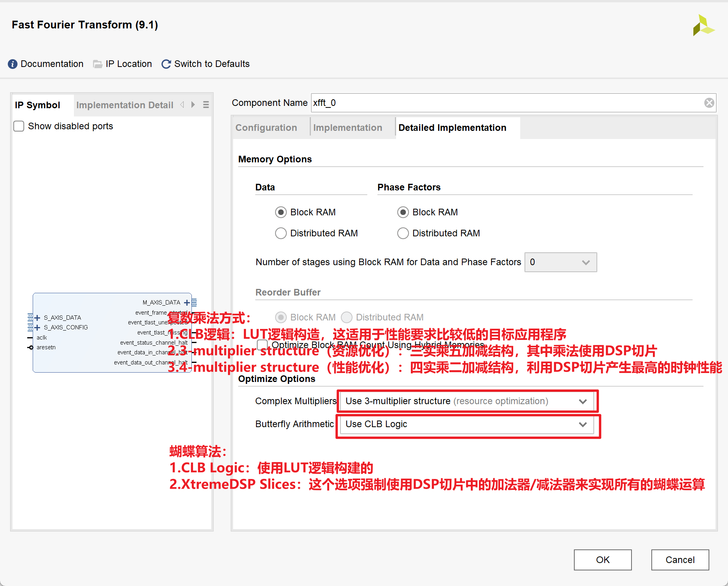Switch to the Configuration tab
Viewport: 728px width, 586px height.
pyautogui.click(x=266, y=128)
